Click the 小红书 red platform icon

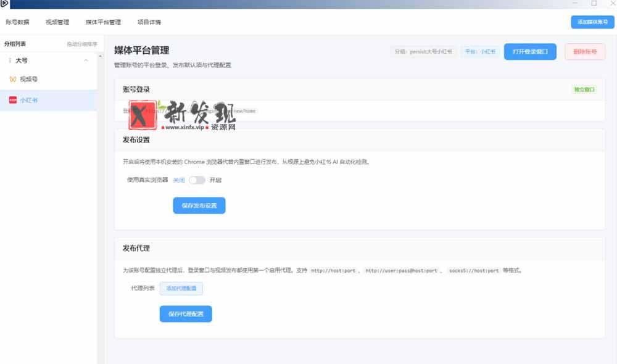click(13, 100)
